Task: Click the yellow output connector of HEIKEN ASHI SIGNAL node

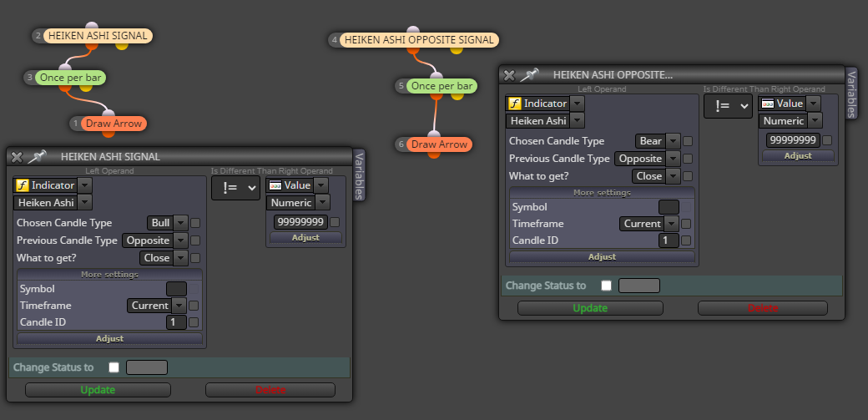Action: 122,45
